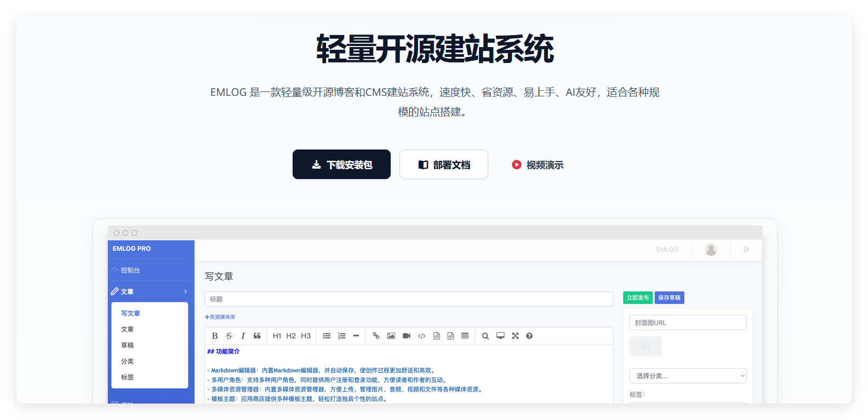Click the code-file icon beside the inline code icon
This screenshot has width=868, height=420.
click(437, 336)
